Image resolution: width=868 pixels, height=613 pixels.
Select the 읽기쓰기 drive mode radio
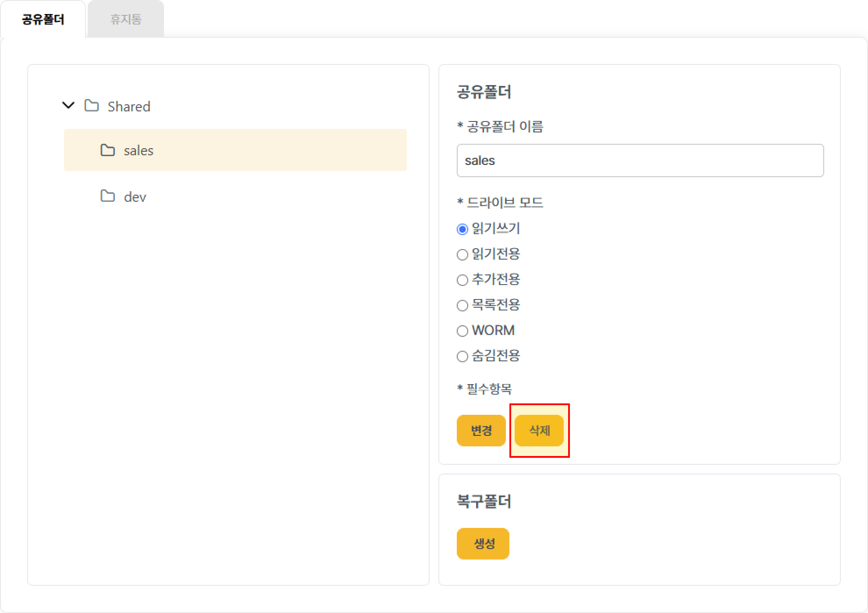coord(462,229)
